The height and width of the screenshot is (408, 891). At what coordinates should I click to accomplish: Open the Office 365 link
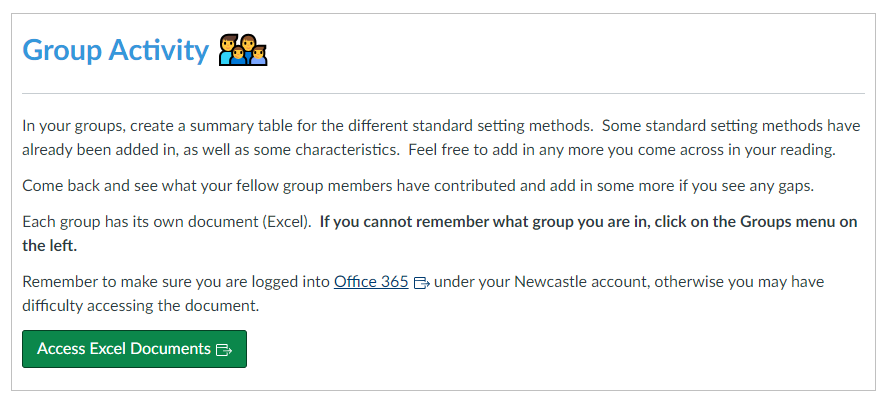tap(371, 282)
